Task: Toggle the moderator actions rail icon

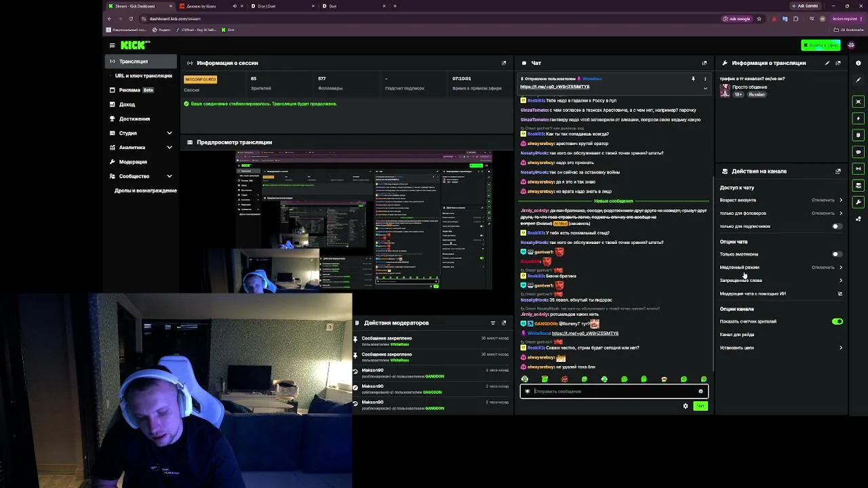Action: point(858,135)
